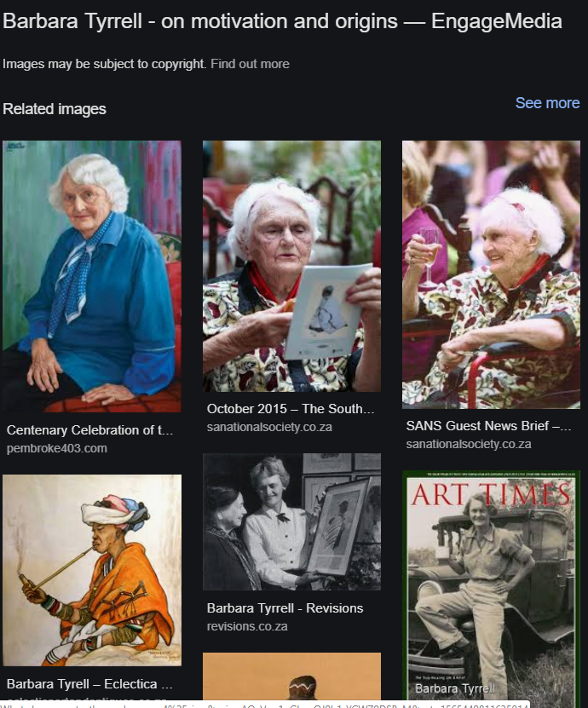Open the blue-dress portrait painting thumbnail

pyautogui.click(x=92, y=276)
